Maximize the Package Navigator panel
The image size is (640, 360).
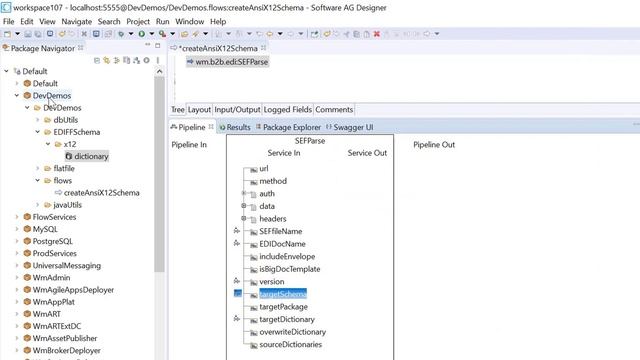click(158, 45)
